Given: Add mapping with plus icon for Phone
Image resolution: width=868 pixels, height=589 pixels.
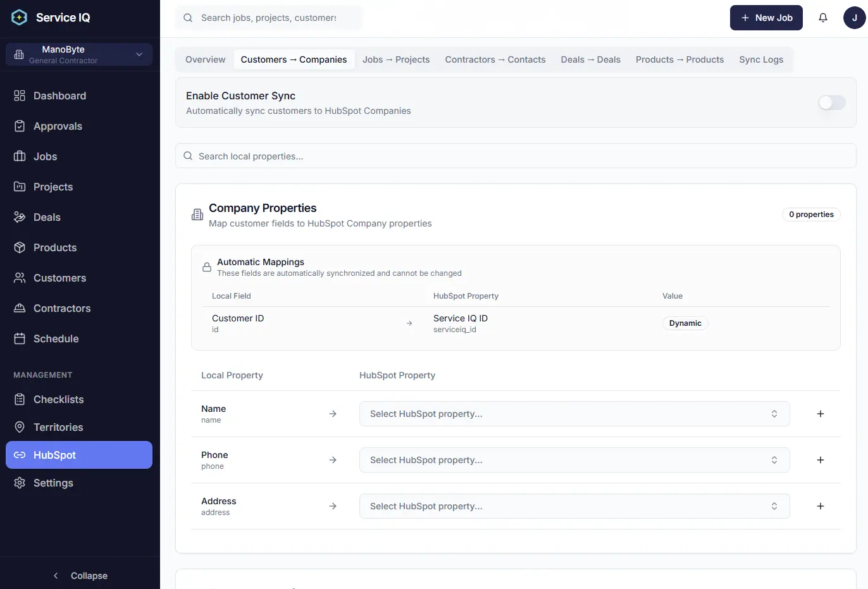Looking at the screenshot, I should coord(821,460).
